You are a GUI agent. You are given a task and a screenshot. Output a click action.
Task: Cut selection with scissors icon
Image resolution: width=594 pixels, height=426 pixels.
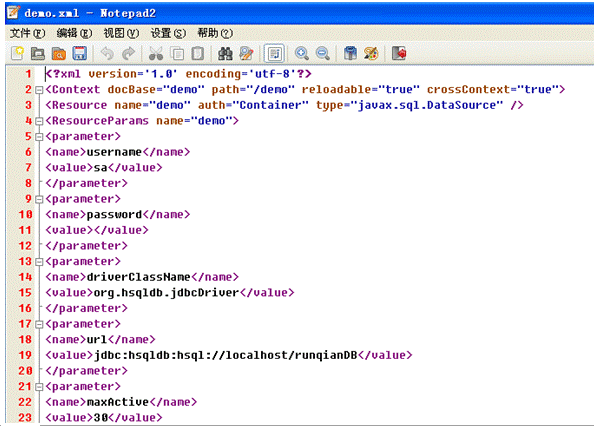[x=156, y=53]
